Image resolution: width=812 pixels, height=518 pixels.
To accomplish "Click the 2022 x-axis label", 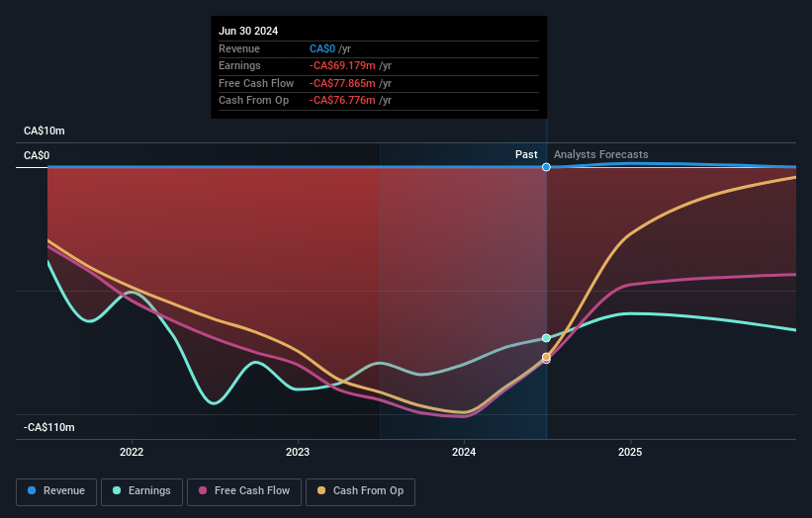I will [132, 452].
